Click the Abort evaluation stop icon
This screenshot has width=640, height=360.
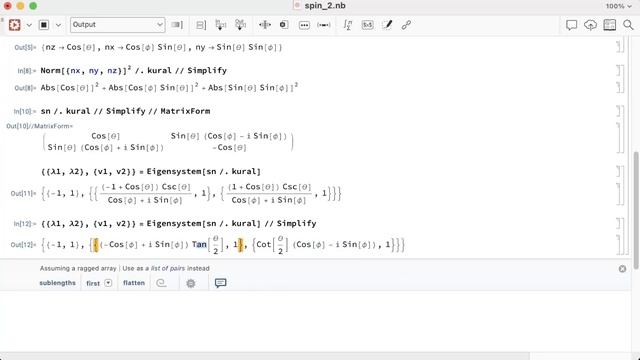[44, 25]
